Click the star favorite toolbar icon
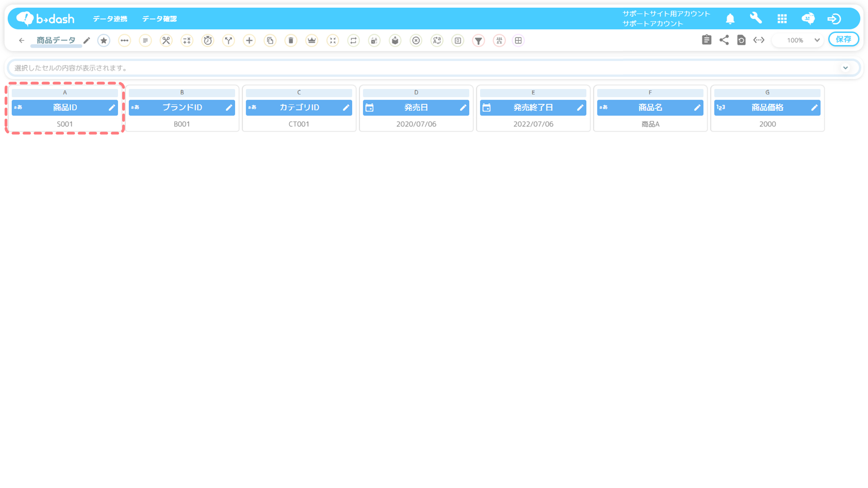The width and height of the screenshot is (868, 488). click(x=104, y=40)
